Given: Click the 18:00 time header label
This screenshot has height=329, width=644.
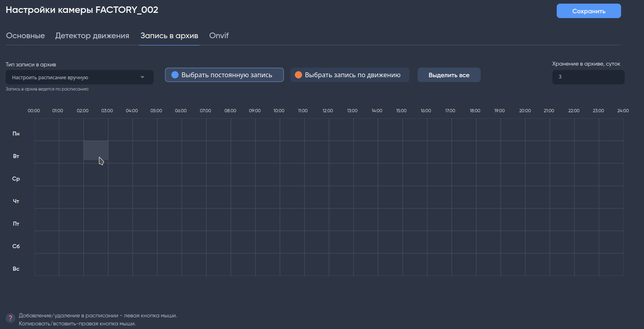Looking at the screenshot, I should (475, 111).
